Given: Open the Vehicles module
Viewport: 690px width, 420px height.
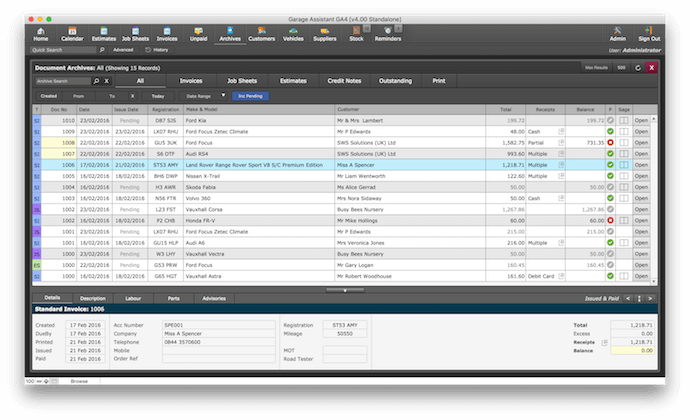Looking at the screenshot, I should pos(293,31).
